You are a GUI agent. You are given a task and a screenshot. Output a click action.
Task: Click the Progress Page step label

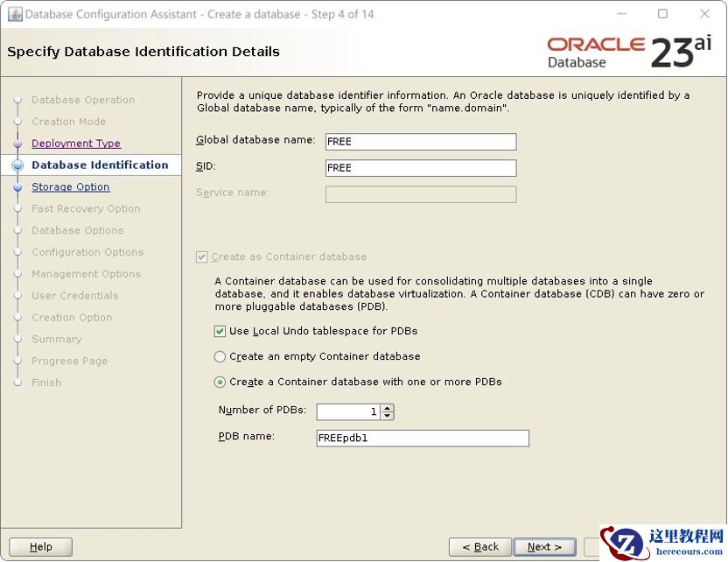click(69, 361)
